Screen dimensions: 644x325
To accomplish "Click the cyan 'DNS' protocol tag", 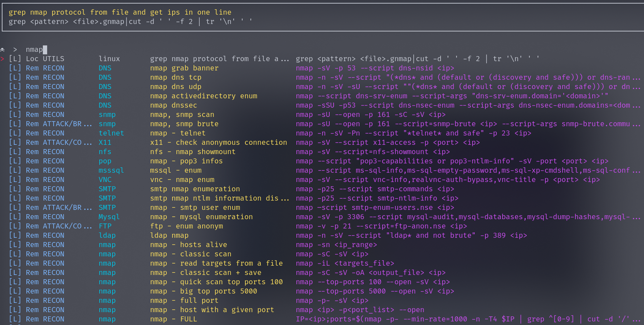I will click(105, 68).
